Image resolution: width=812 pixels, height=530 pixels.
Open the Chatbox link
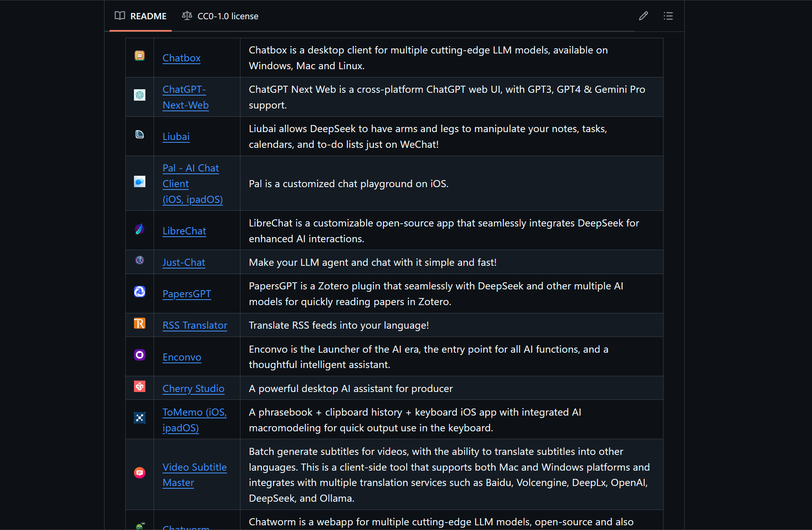click(x=181, y=58)
